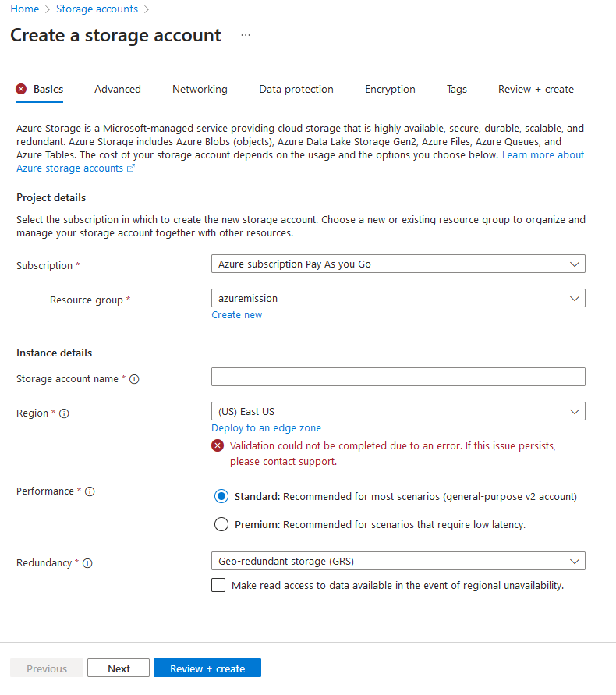Switch to the Review + create tab
Image resolution: width=616 pixels, height=695 pixels.
tap(536, 89)
